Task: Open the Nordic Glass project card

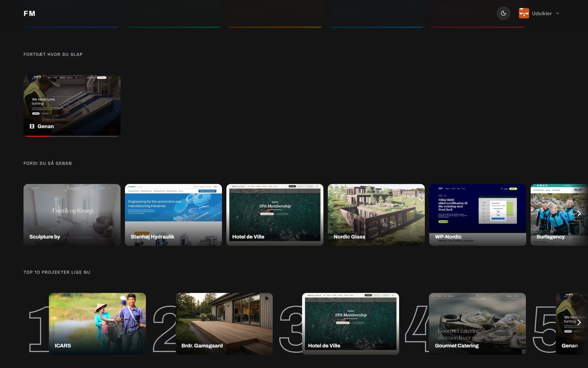Action: point(376,215)
